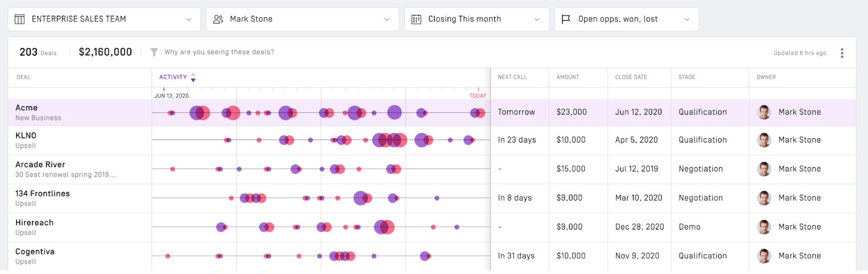Sort by the Owner column header
The image size is (868, 274).
click(766, 77)
